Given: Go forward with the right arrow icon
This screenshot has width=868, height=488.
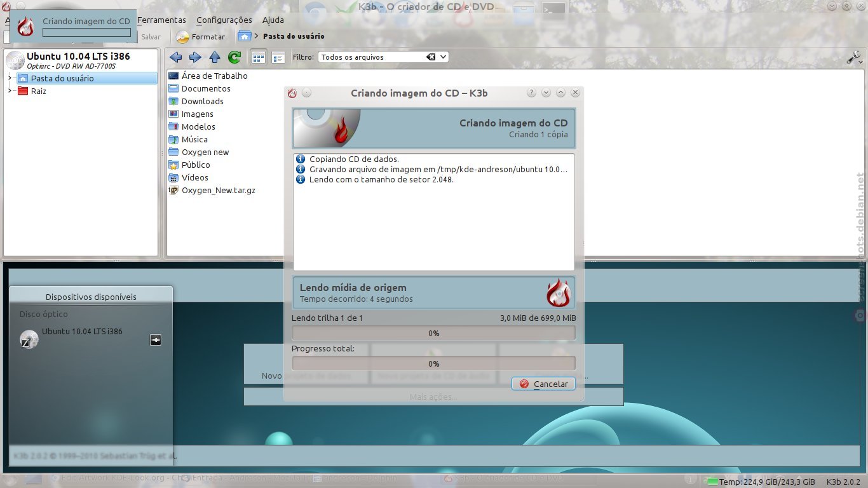Looking at the screenshot, I should pos(195,57).
